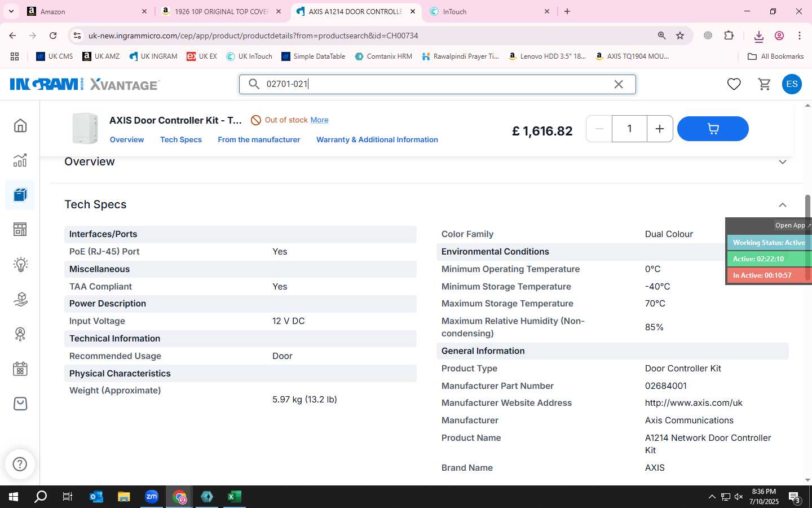Collapse the Tech Specs section chevron
The width and height of the screenshot is (812, 508).
click(783, 205)
